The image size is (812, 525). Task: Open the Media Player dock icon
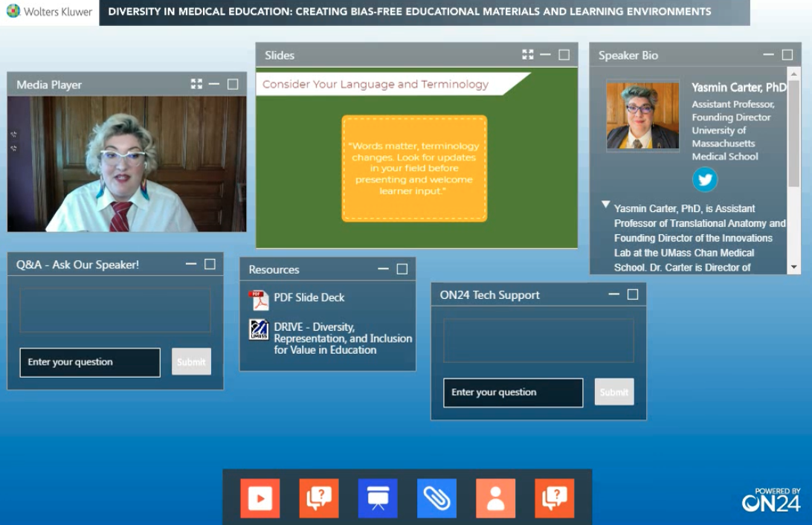click(260, 497)
